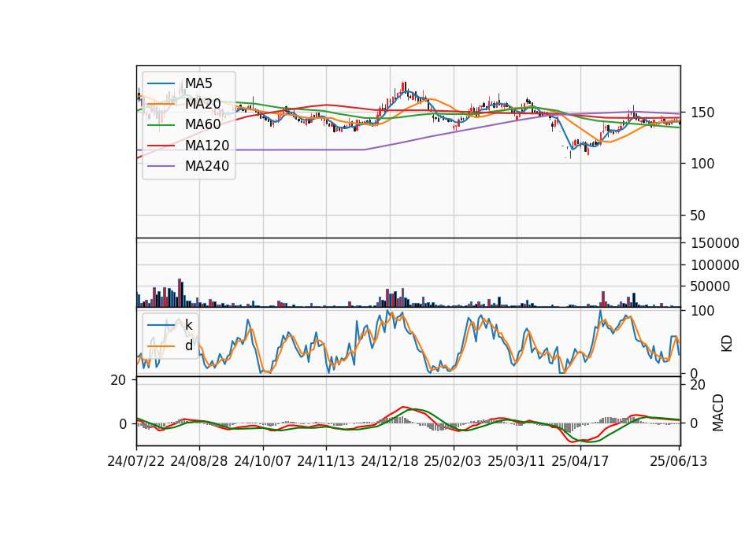This screenshot has width=756, height=543.
Task: Click the blue MA5 legend line swatch
Action: (161, 83)
